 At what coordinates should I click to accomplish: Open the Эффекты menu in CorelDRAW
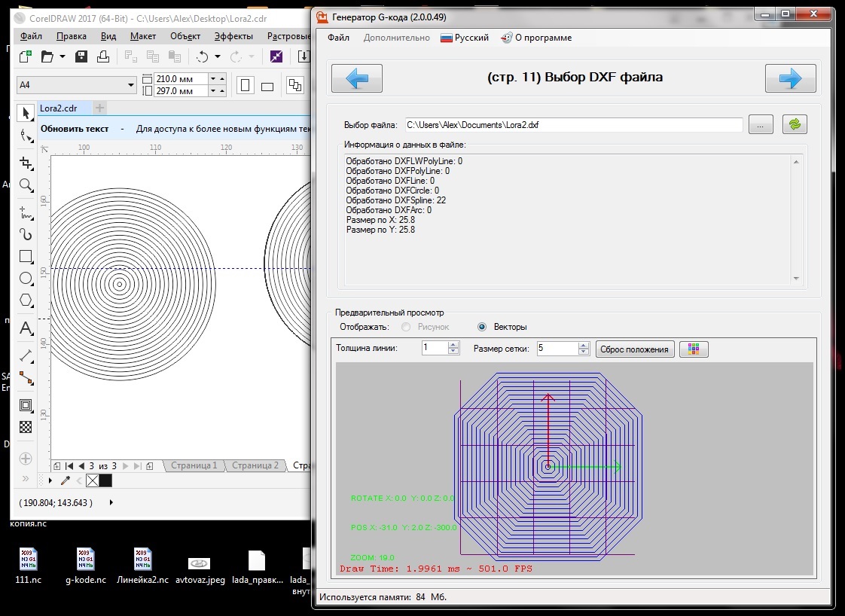(x=233, y=36)
